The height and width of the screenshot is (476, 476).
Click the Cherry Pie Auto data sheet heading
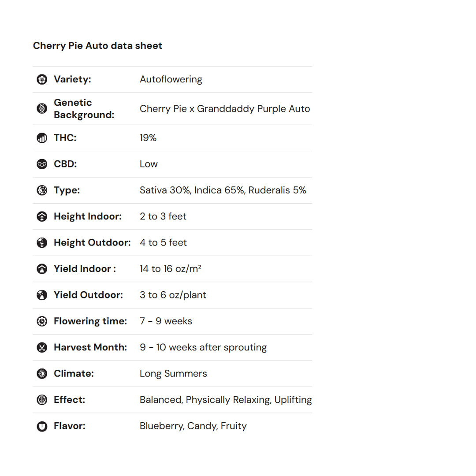coord(97,46)
